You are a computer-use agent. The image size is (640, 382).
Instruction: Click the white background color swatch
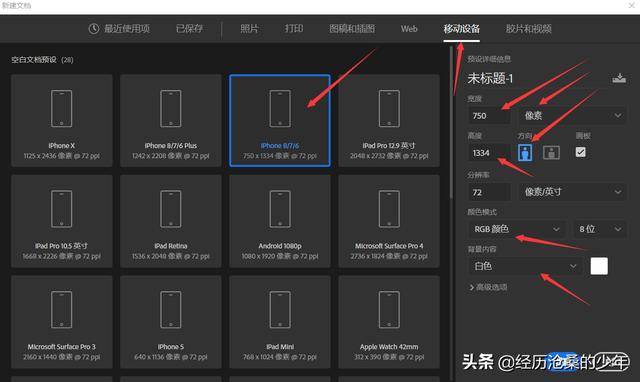599,266
